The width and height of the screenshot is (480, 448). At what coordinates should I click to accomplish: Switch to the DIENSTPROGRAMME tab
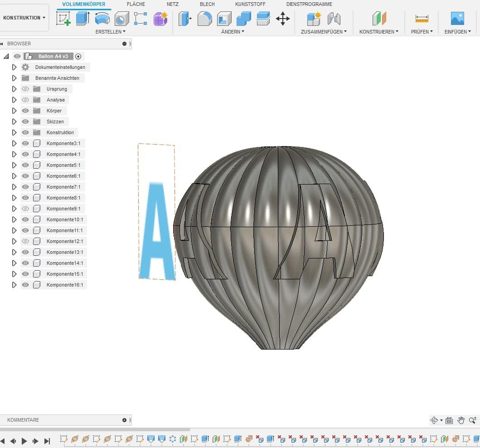click(309, 4)
